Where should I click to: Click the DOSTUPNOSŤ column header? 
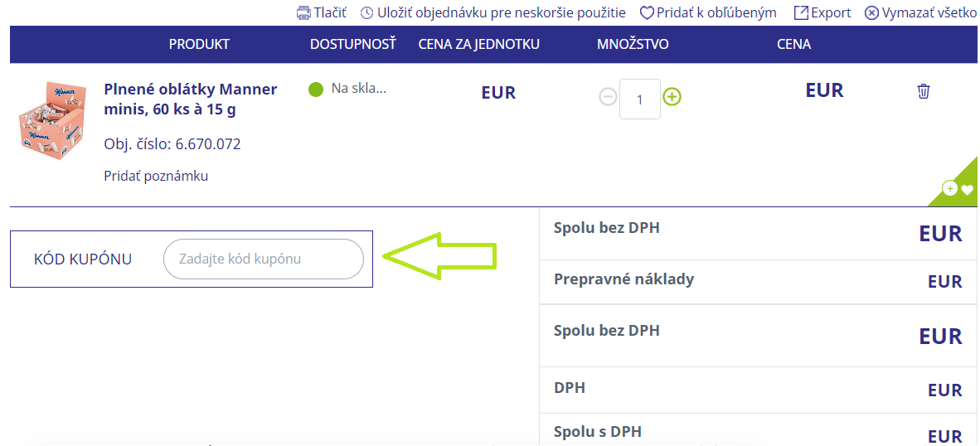353,44
